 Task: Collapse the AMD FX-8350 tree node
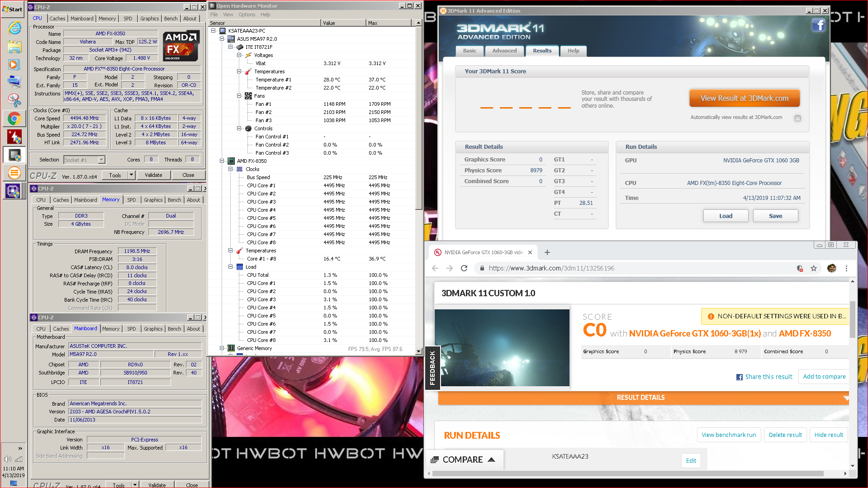click(222, 161)
